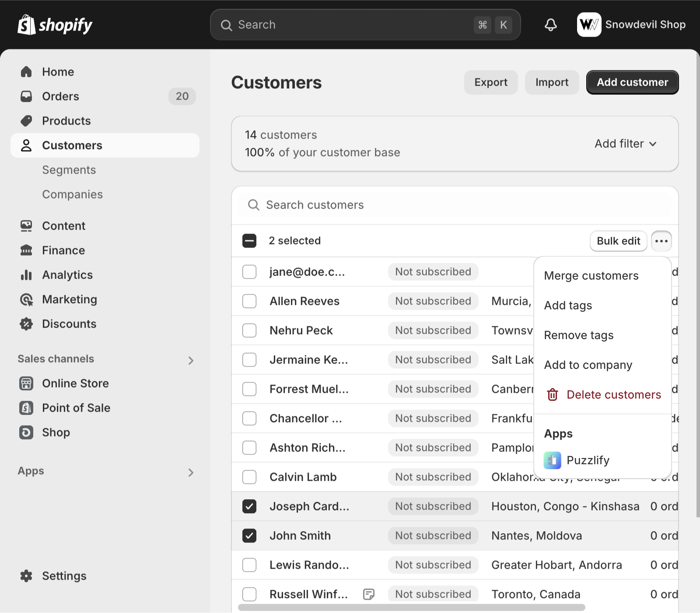Expand the Sales channels section
Image resolution: width=700 pixels, height=613 pixels.
(191, 361)
